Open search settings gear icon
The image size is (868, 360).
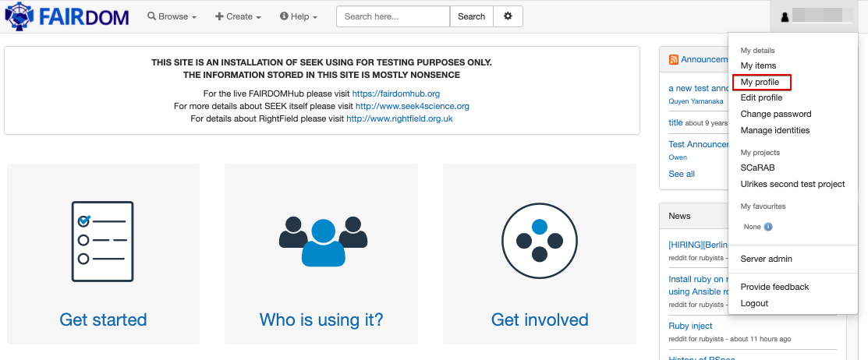[x=508, y=16]
